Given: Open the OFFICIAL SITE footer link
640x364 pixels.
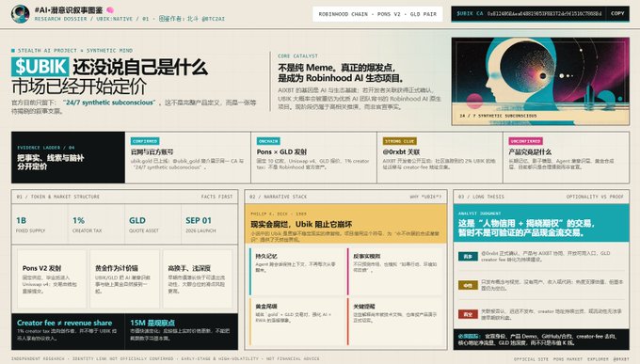Looking at the screenshot, I should (530, 359).
